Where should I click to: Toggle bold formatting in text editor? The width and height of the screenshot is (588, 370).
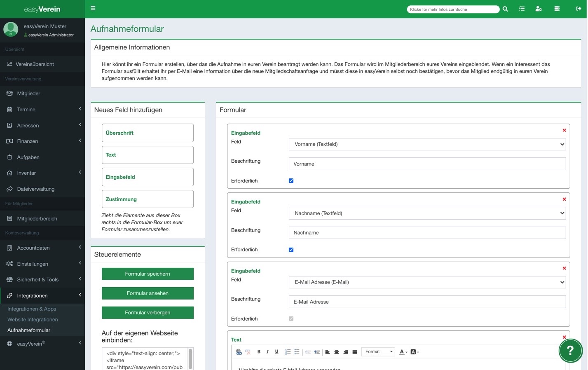(259, 352)
